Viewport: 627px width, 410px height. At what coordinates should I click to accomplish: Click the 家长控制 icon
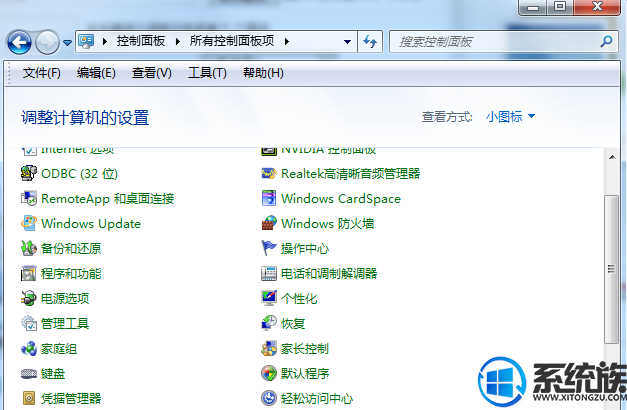[269, 348]
